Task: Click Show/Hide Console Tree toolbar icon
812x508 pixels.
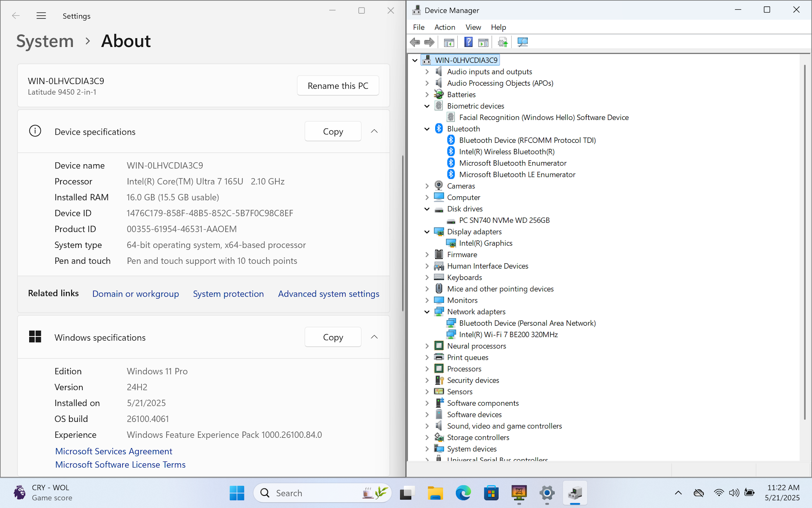Action: (x=449, y=42)
